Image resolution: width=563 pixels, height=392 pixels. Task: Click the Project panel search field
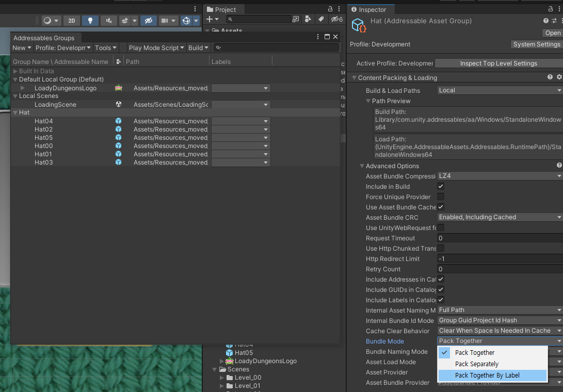click(x=259, y=19)
